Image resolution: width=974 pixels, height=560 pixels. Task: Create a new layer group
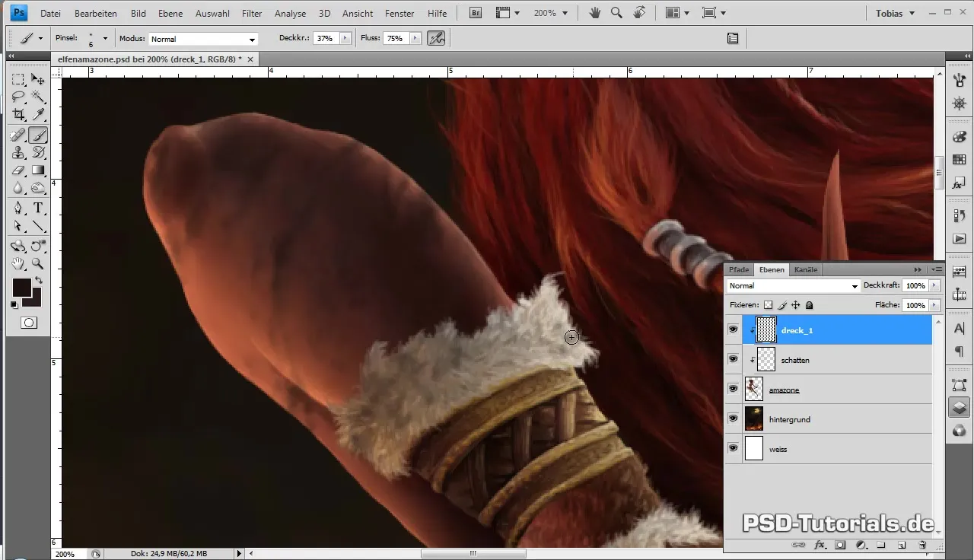(881, 545)
